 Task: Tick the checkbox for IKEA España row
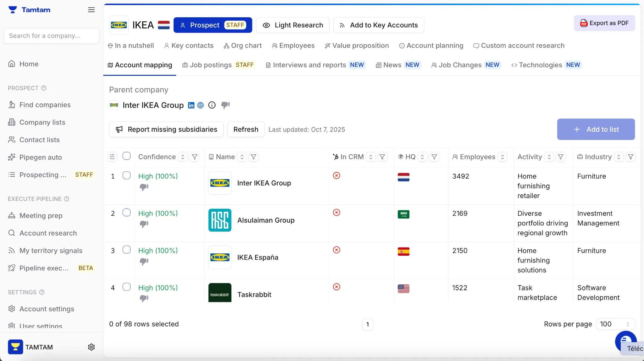tap(126, 250)
